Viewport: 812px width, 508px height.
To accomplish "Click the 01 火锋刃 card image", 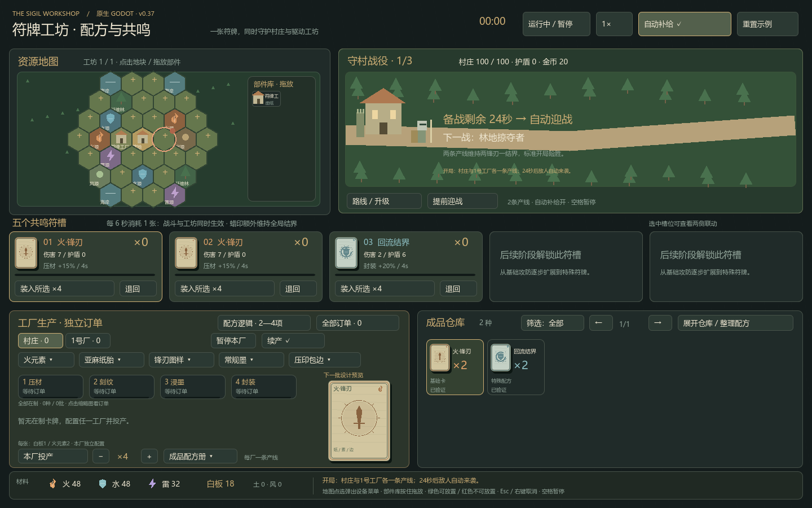I will [x=26, y=252].
